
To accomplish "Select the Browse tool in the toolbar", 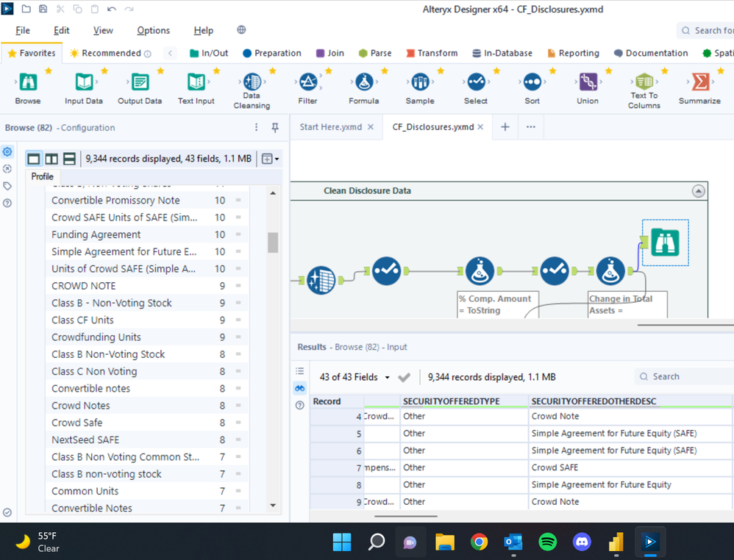I will coord(27,84).
